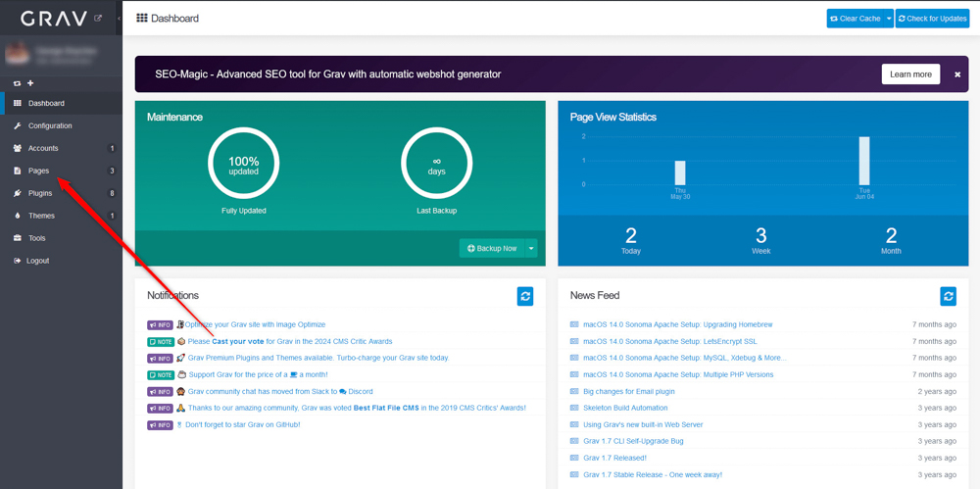Open Grav Premium Plugins and Themes notification
Image resolution: width=980 pixels, height=489 pixels.
point(318,358)
